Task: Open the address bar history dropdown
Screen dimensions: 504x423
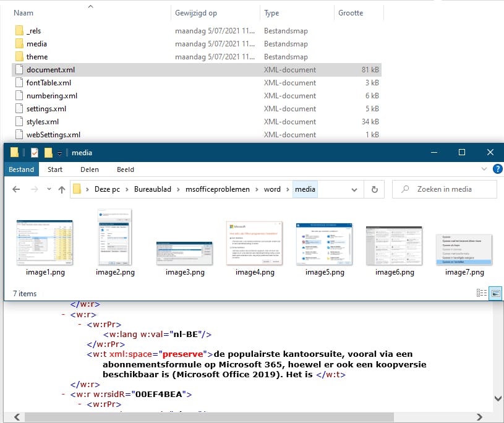Action: tap(354, 189)
